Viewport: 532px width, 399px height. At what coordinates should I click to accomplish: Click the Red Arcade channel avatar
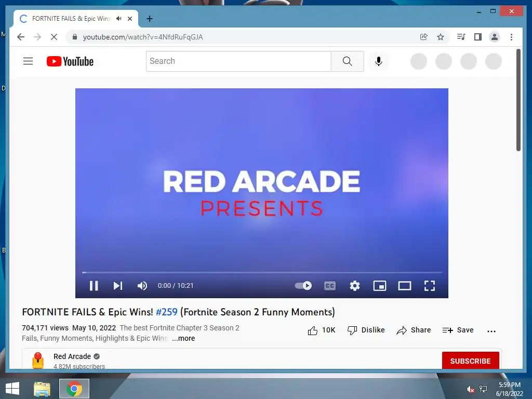[x=37, y=360]
